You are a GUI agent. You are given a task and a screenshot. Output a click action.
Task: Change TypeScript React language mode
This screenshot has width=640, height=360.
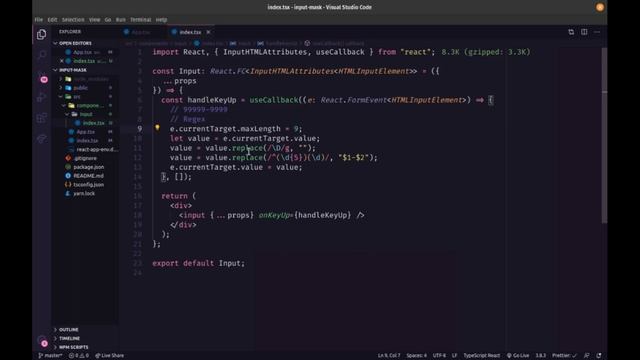[x=482, y=356]
